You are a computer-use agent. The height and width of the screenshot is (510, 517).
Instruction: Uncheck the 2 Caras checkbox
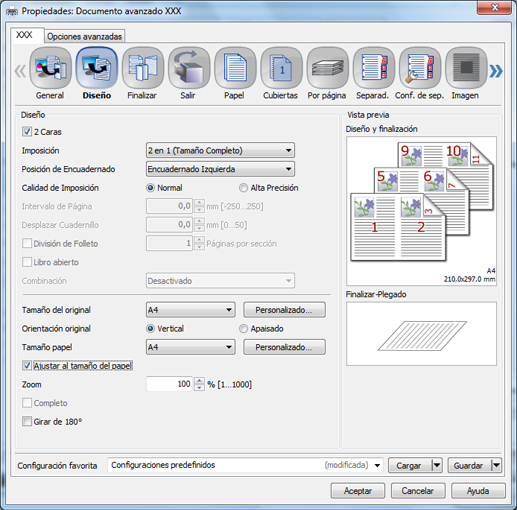(27, 132)
